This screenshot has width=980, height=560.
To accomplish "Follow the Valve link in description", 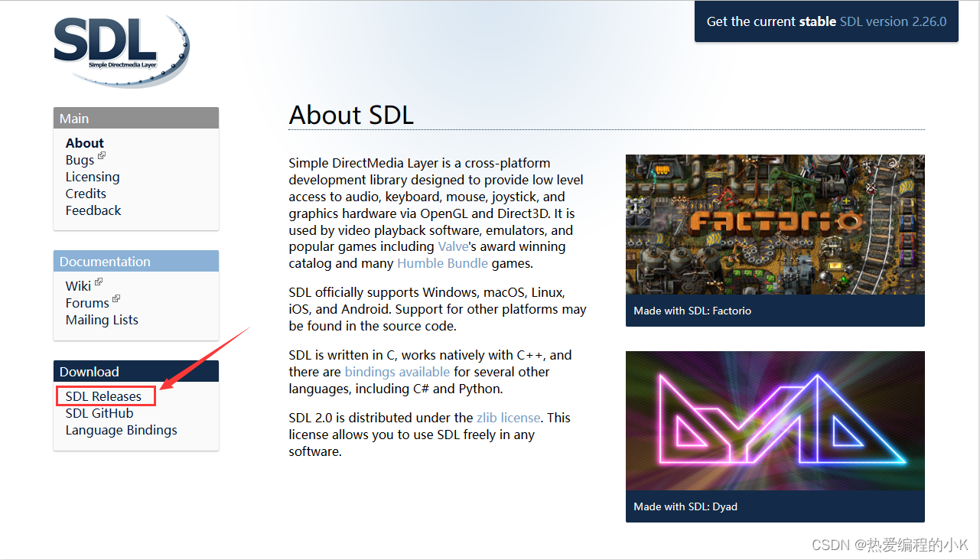I will pos(452,247).
